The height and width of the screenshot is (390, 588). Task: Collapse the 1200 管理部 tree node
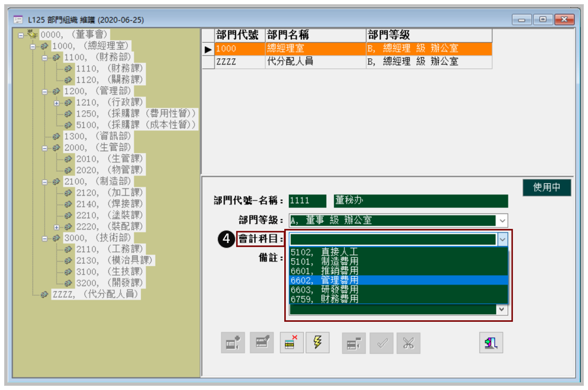tap(44, 92)
